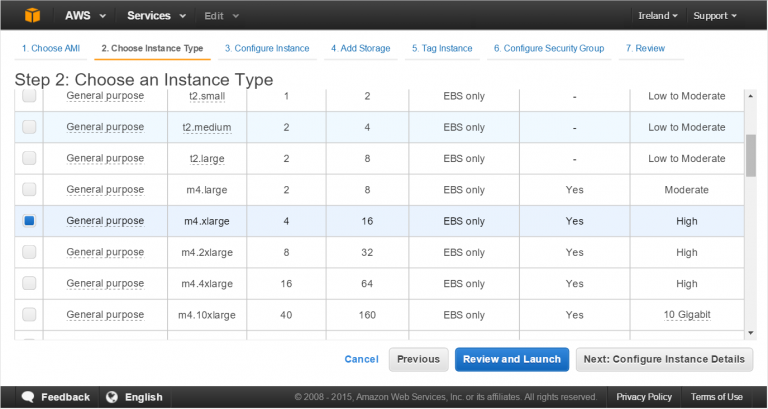Click the t2.large type name
This screenshot has width=768, height=409.
[207, 159]
